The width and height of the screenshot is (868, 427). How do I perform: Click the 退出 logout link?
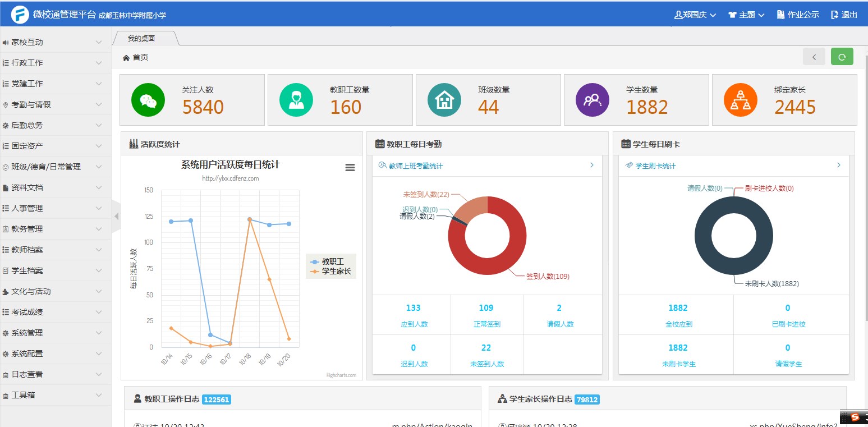pos(844,15)
